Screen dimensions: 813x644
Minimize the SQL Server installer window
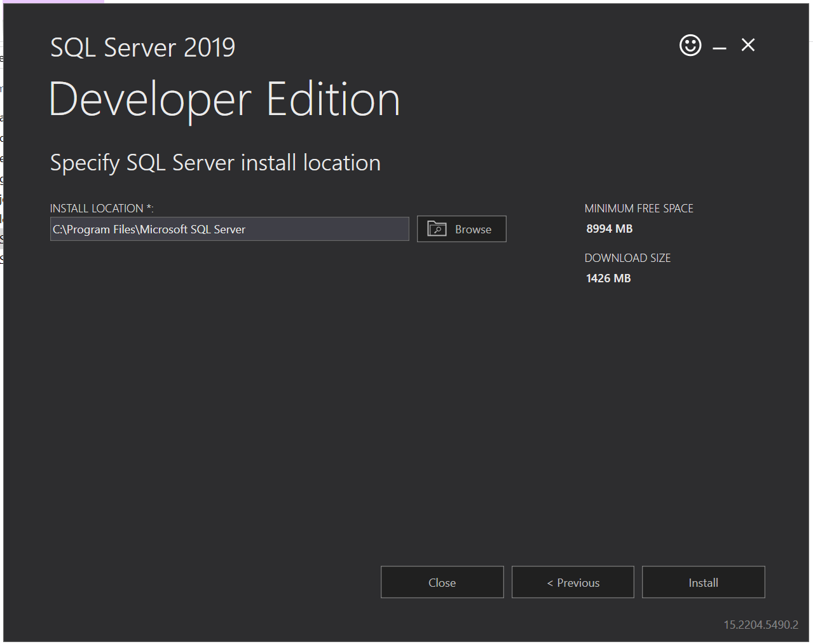pos(720,48)
